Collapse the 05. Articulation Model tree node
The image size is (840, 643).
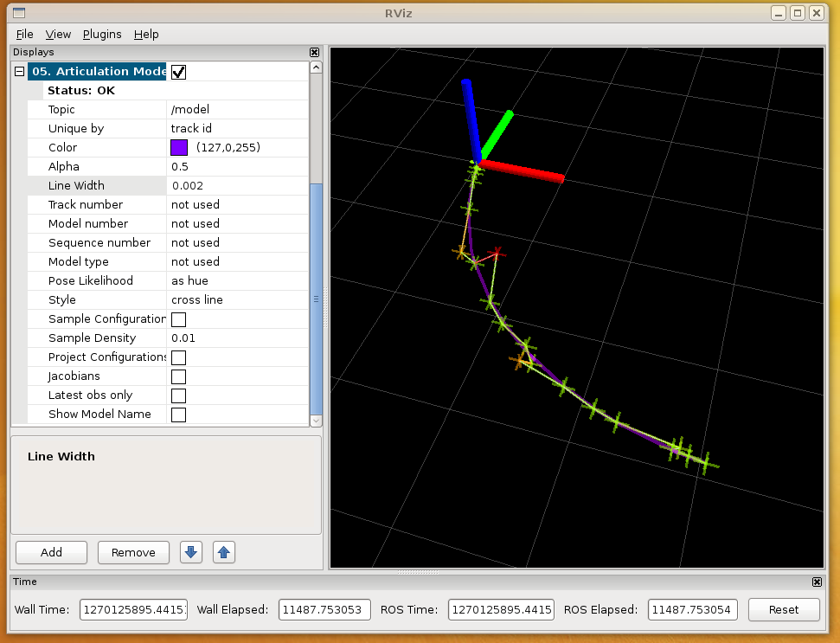pos(19,71)
